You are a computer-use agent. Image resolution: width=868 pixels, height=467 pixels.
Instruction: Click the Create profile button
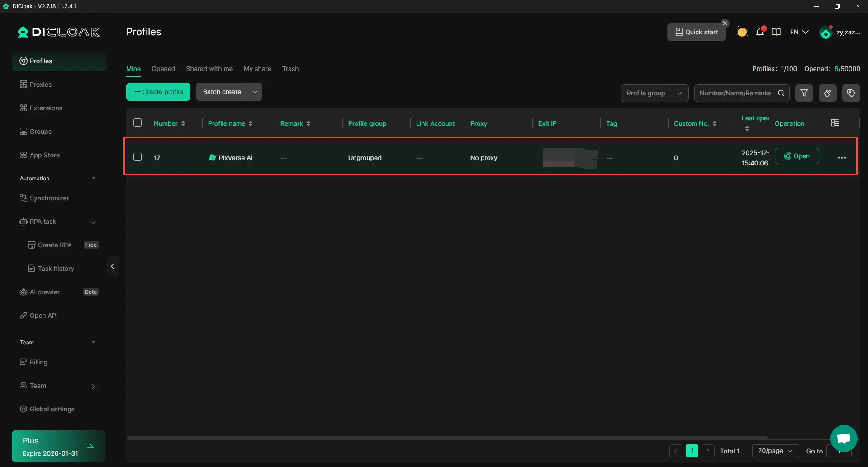[158, 92]
